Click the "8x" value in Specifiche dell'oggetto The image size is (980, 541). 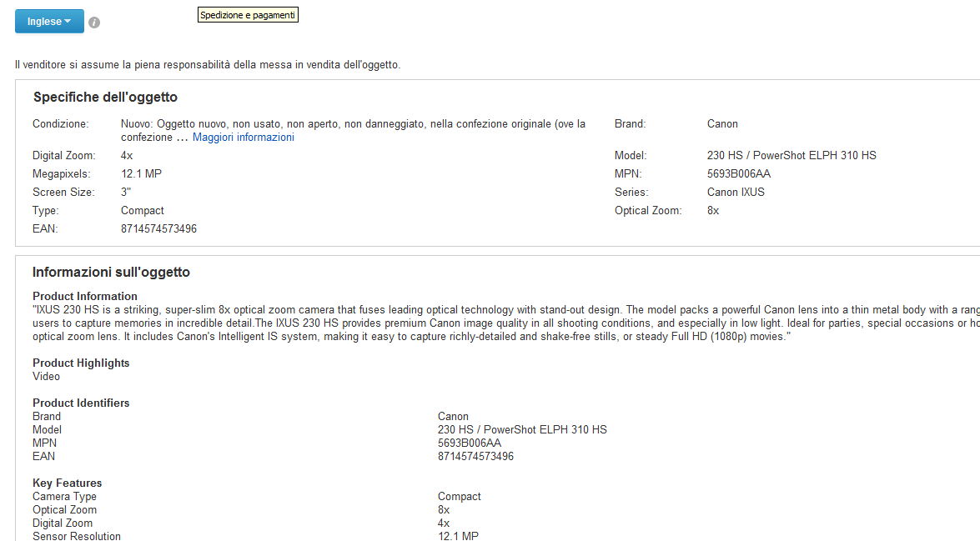pos(713,211)
